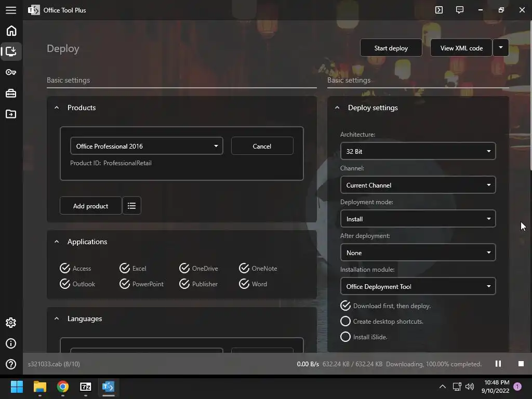Click s321033.cab (8/10) status text

pos(54,364)
